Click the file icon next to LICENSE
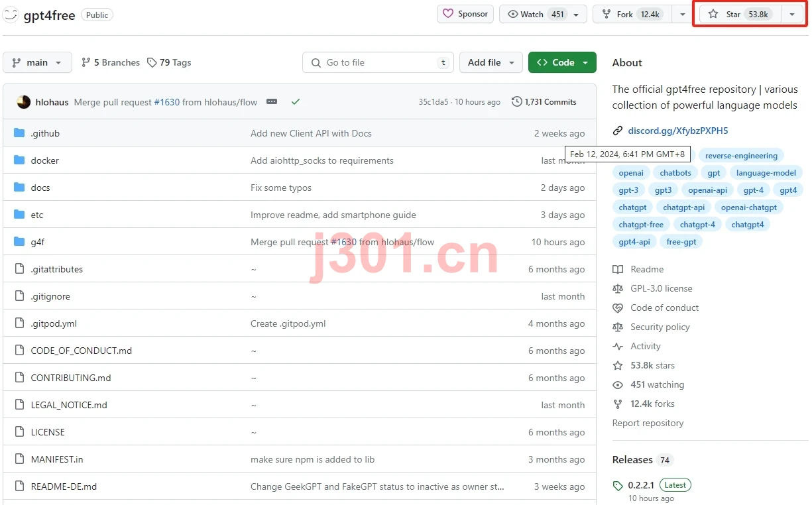 [19, 432]
